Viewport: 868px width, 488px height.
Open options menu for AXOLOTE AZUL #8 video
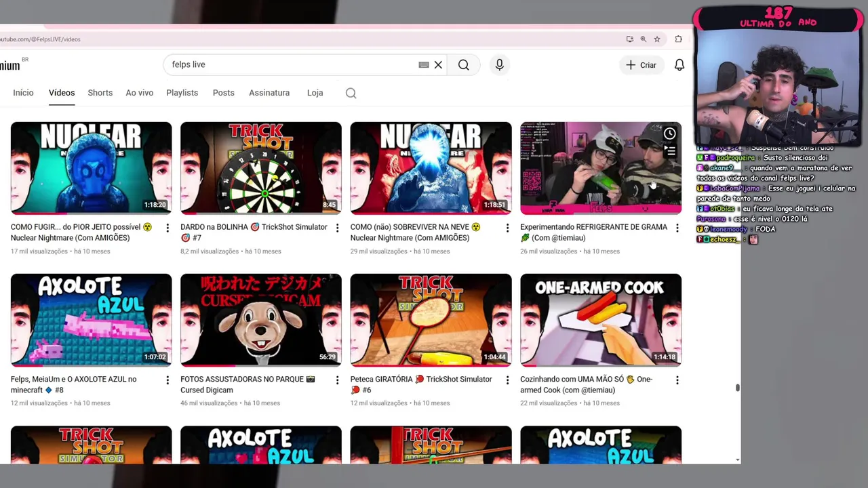pyautogui.click(x=167, y=381)
